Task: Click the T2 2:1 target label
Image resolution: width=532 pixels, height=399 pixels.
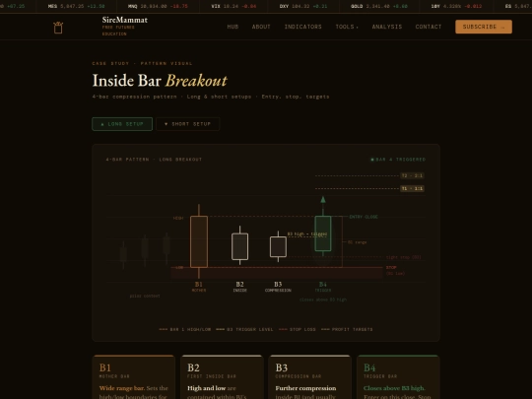Action: click(x=412, y=175)
